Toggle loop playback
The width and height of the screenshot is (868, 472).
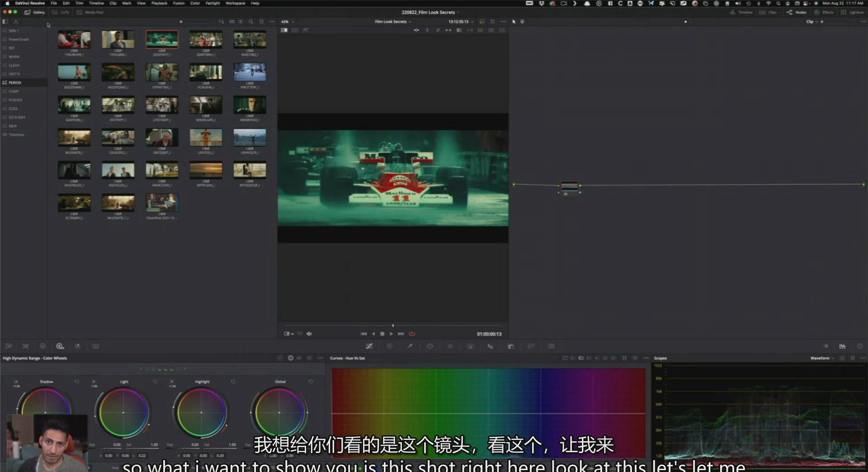tap(412, 334)
